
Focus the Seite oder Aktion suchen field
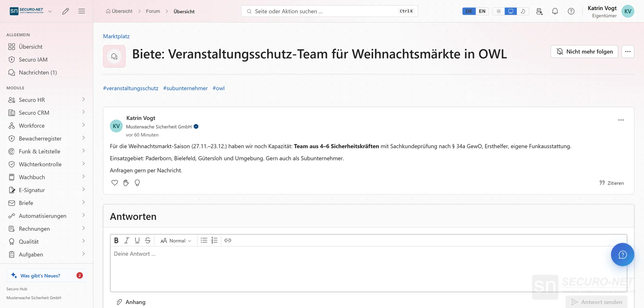pyautogui.click(x=329, y=11)
